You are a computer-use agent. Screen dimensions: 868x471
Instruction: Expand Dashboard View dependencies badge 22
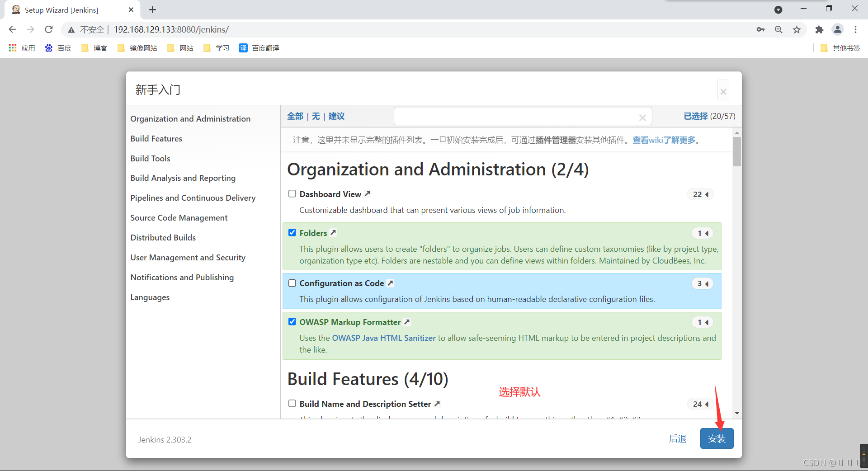pos(700,194)
